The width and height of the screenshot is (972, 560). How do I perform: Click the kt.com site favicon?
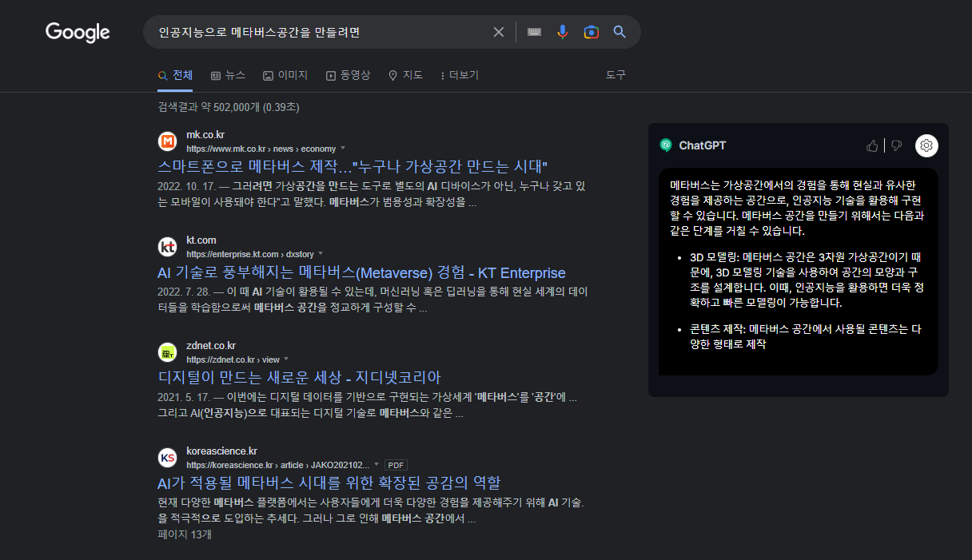point(167,247)
